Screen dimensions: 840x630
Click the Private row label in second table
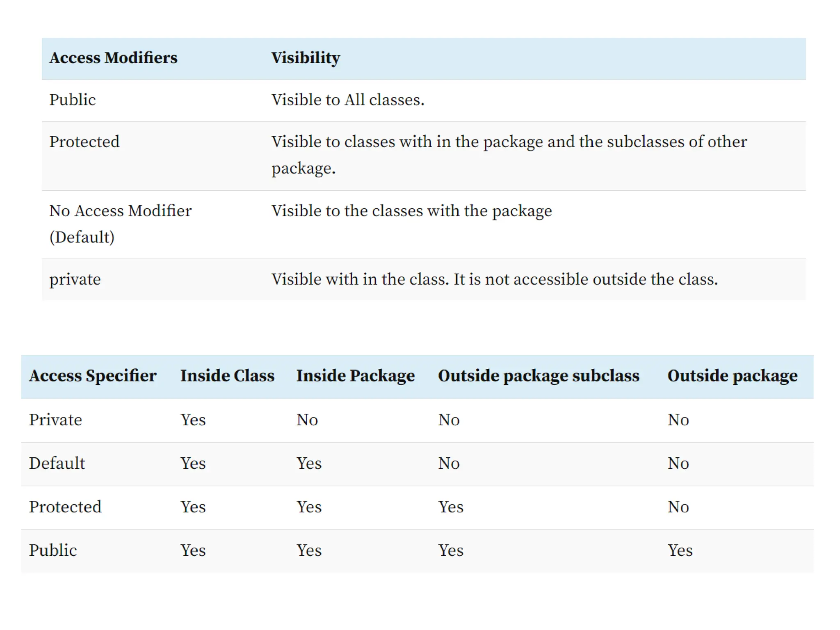(55, 420)
